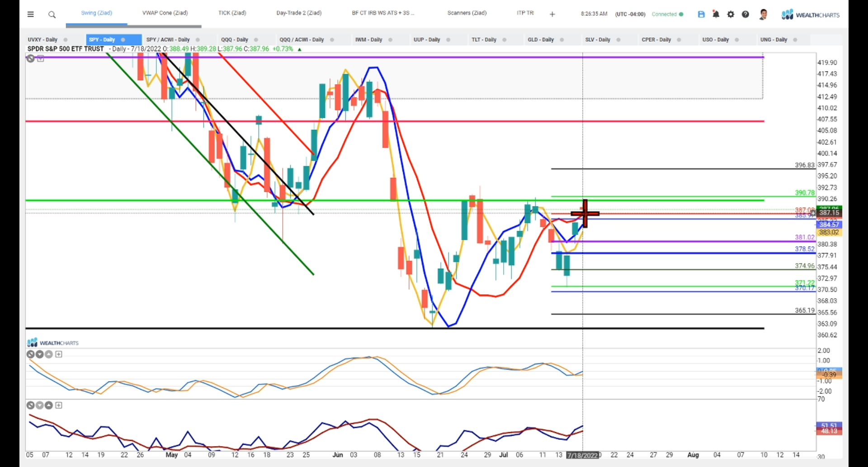Click the (UTC -04:00) timezone label

pyautogui.click(x=630, y=14)
